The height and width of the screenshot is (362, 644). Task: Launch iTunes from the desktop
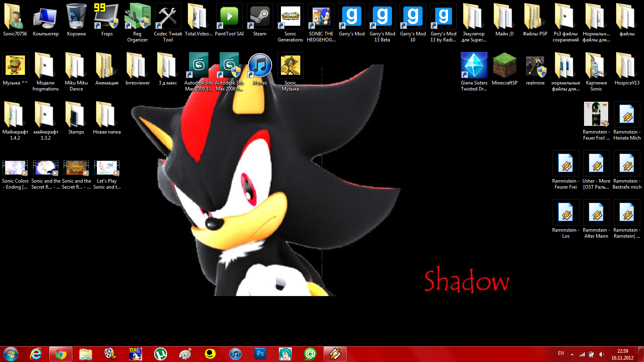pos(260,69)
